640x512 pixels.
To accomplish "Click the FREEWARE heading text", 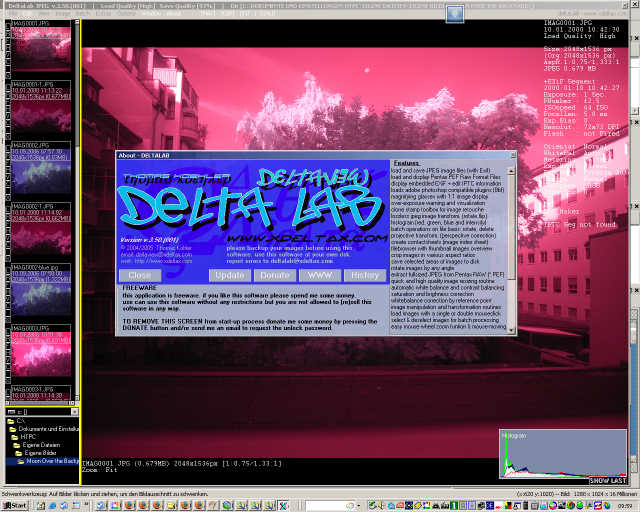I will click(140, 288).
